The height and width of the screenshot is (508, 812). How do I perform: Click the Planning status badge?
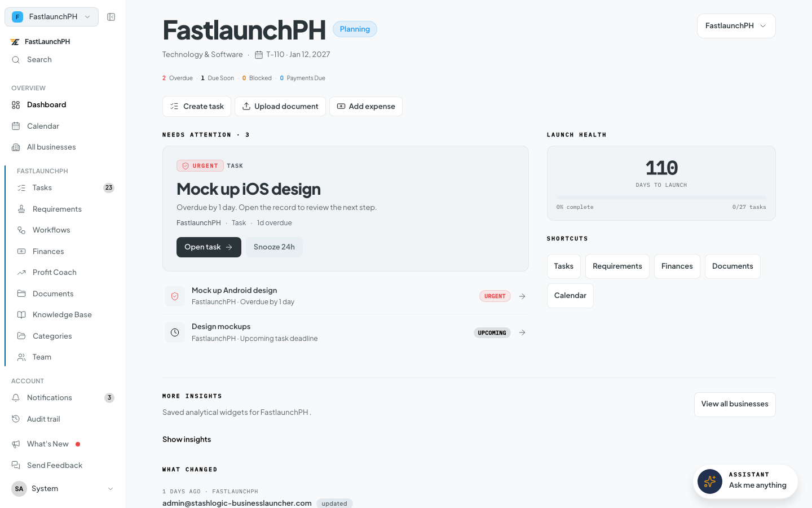point(355,29)
